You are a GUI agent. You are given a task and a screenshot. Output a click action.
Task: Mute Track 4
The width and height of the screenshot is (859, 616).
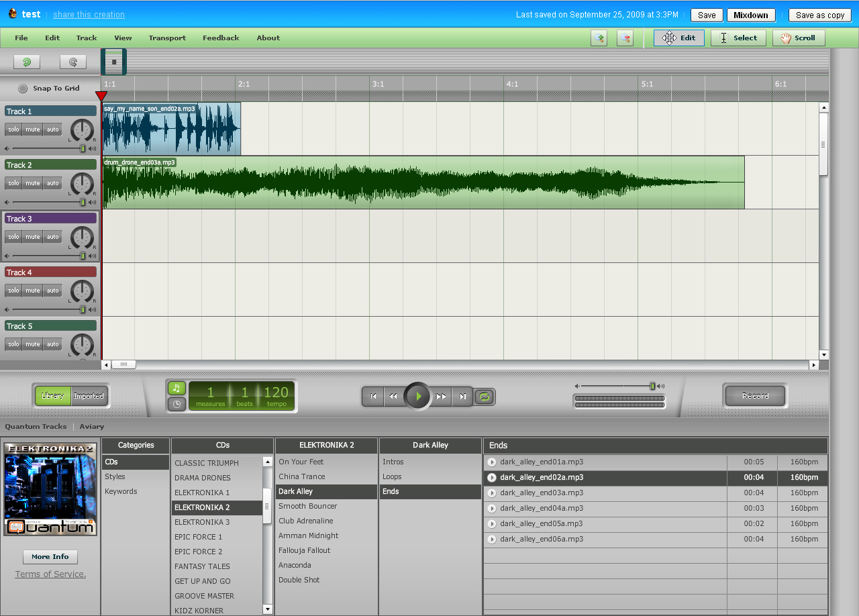33,291
